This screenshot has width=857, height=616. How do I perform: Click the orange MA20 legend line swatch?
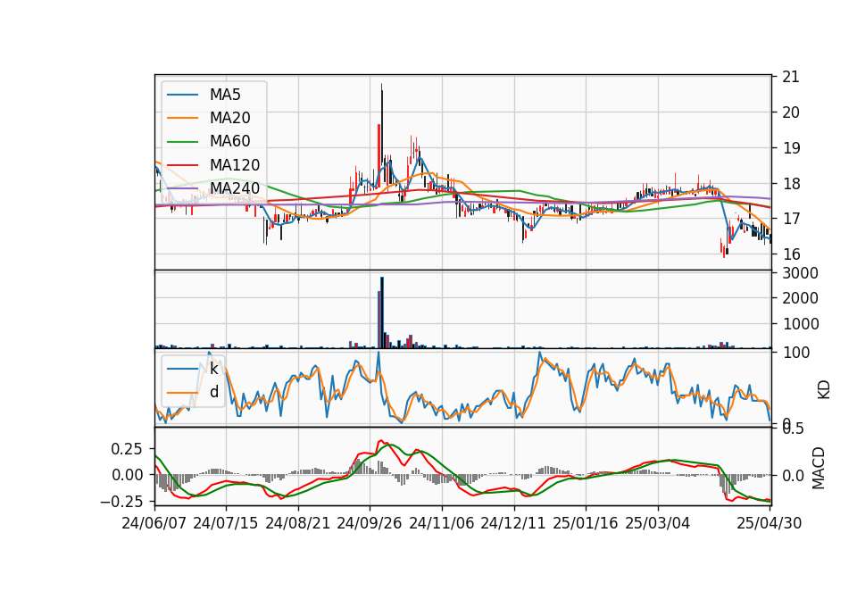point(182,119)
